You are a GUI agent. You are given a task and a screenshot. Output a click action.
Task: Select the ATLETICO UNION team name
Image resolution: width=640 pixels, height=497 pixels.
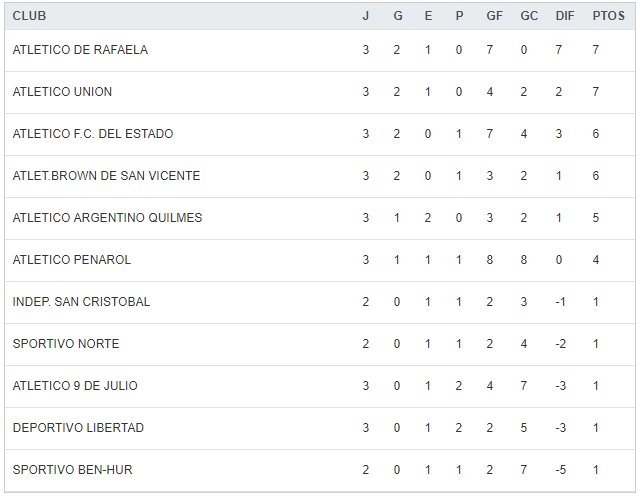62,92
